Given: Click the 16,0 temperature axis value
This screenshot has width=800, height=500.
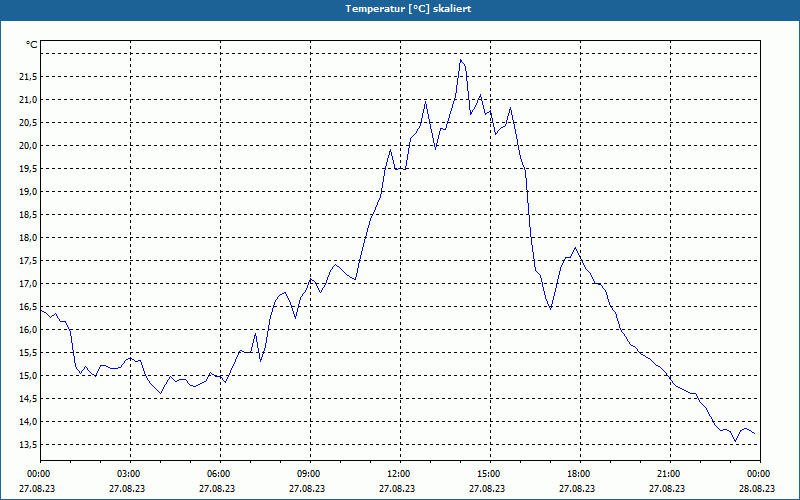Looking at the screenshot, I should (x=28, y=329).
